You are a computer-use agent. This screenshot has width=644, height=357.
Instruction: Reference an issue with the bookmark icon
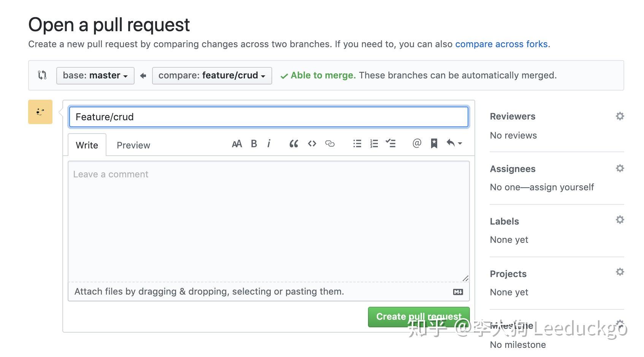[434, 143]
